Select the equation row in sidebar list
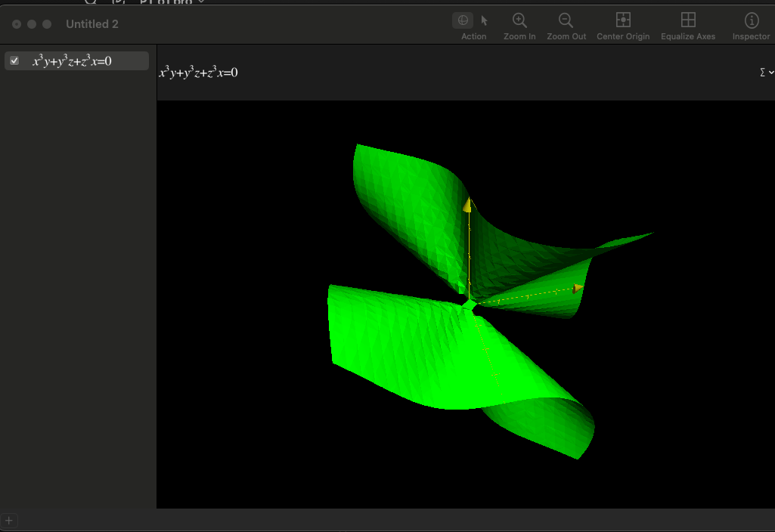Image resolution: width=775 pixels, height=532 pixels. click(76, 60)
